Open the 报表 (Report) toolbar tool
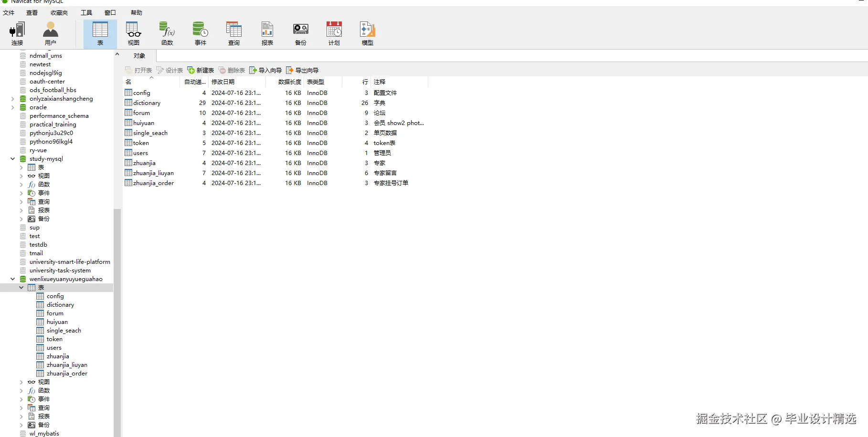The image size is (868, 437). tap(267, 34)
